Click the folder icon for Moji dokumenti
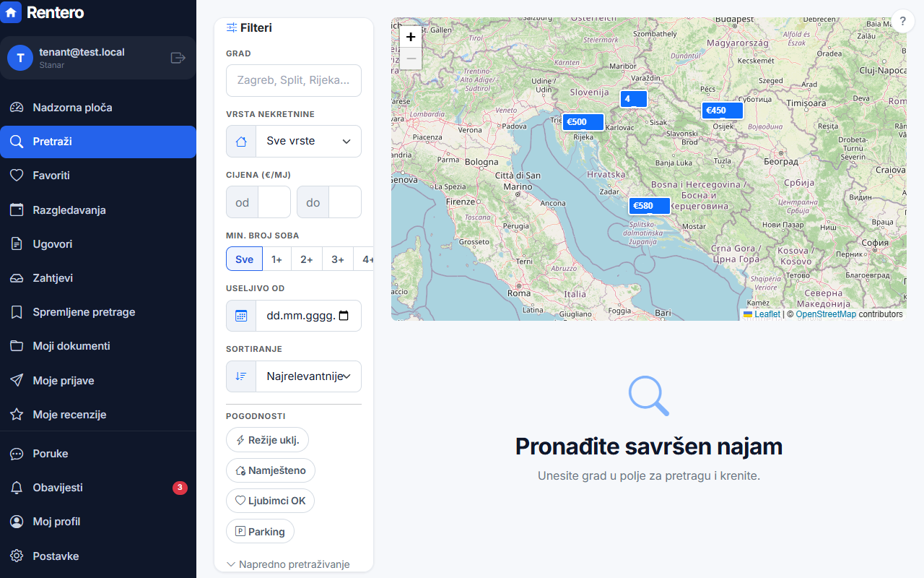This screenshot has width=924, height=578. [17, 346]
